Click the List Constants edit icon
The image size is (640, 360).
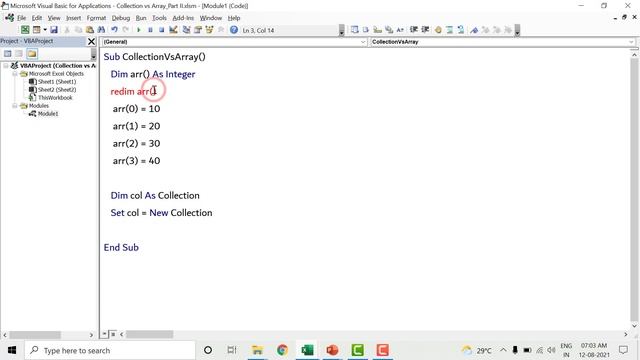click(366, 30)
